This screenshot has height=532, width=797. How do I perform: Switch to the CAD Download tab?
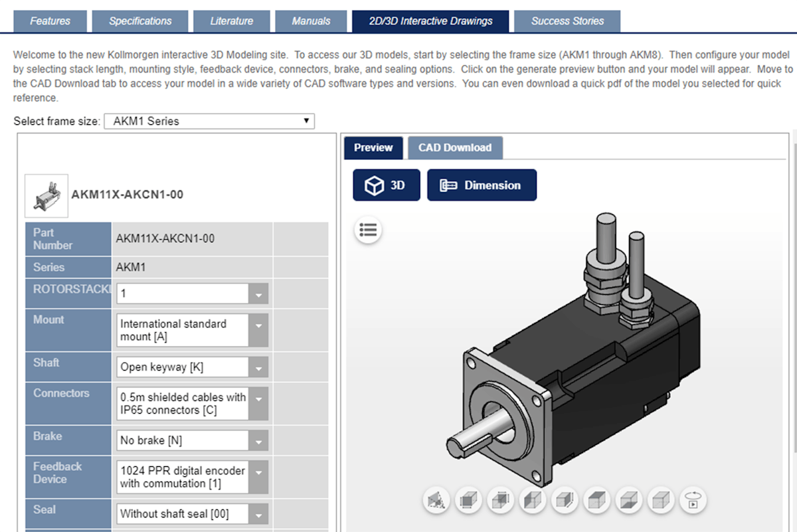[456, 147]
